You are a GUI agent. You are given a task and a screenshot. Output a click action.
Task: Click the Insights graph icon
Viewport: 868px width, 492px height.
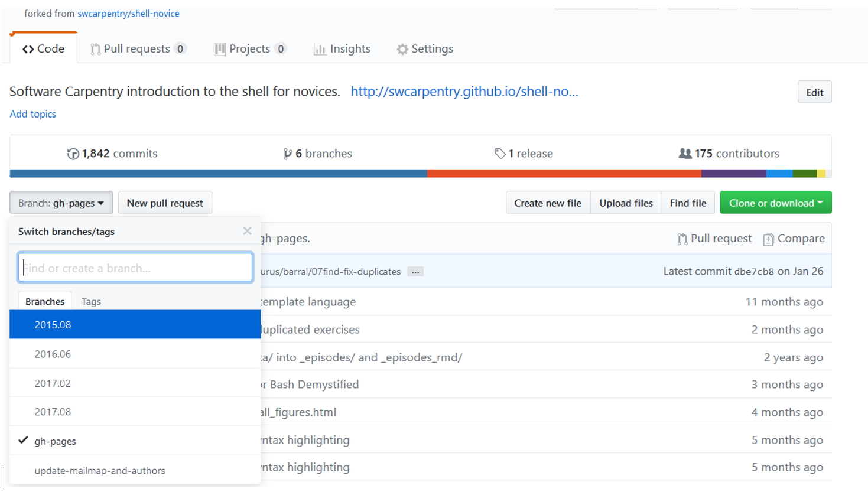click(x=320, y=49)
